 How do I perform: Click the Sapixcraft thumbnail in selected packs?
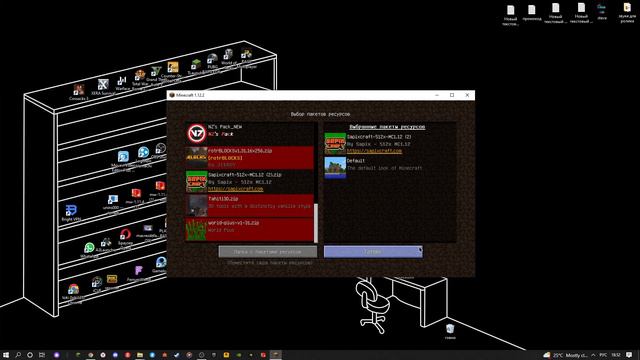(335, 143)
